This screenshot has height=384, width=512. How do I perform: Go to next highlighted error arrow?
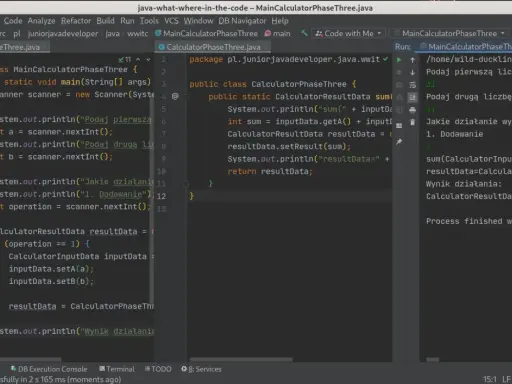tap(148, 59)
